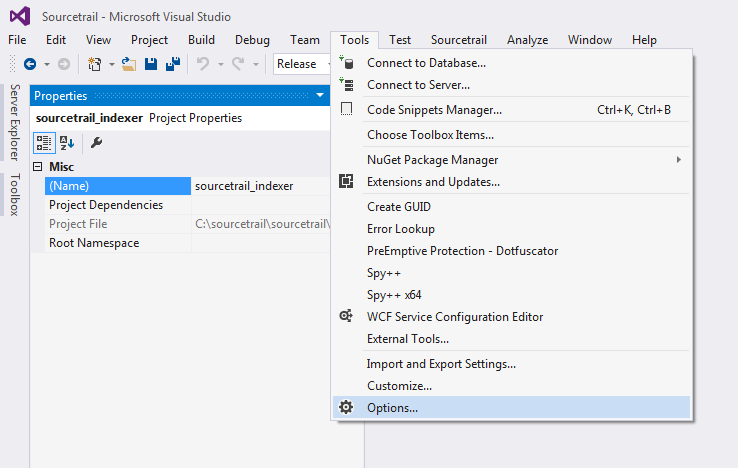
Task: Click the Navigate Forward arrow icon
Action: tap(64, 64)
